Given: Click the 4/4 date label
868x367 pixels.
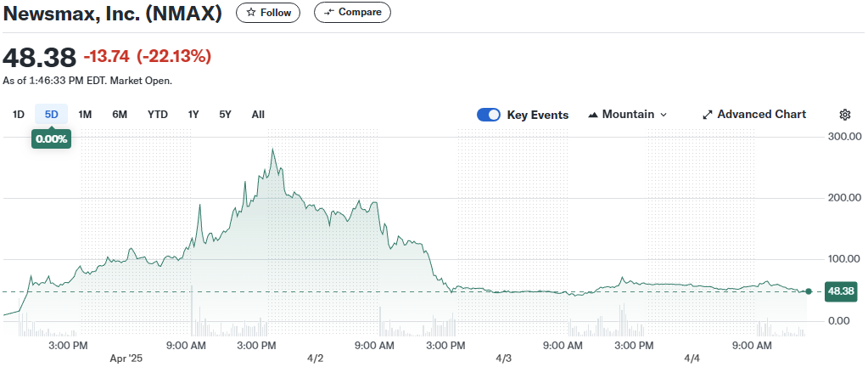Looking at the screenshot, I should [692, 359].
